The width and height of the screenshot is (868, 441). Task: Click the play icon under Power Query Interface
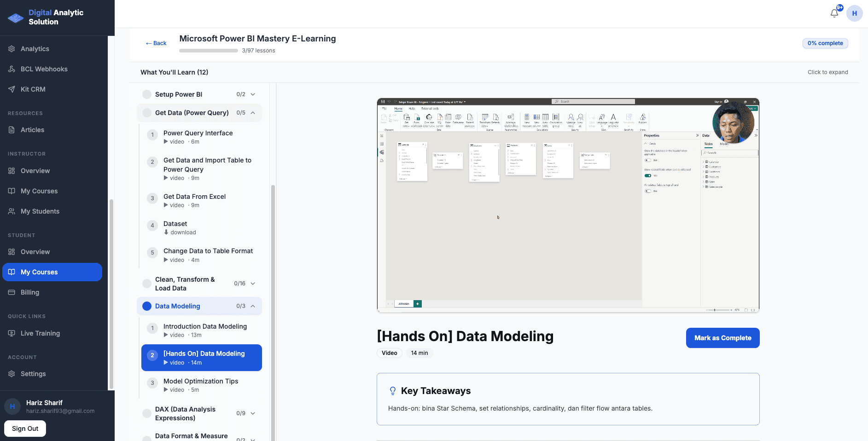166,142
